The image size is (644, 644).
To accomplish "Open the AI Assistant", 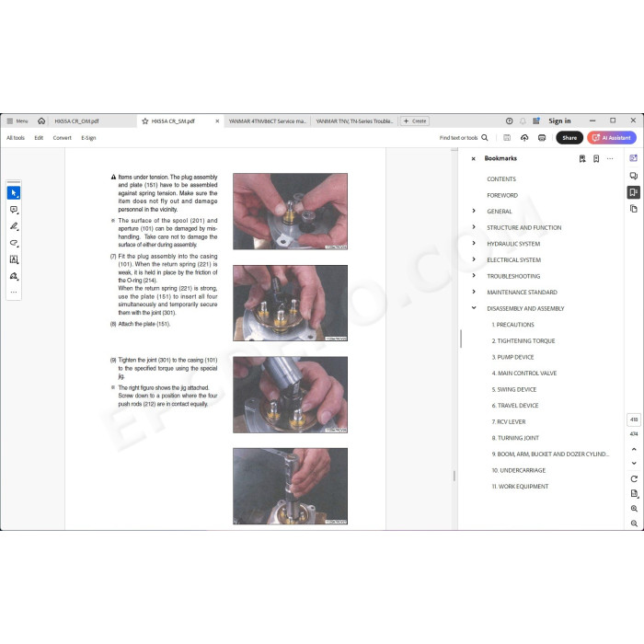I will [612, 138].
